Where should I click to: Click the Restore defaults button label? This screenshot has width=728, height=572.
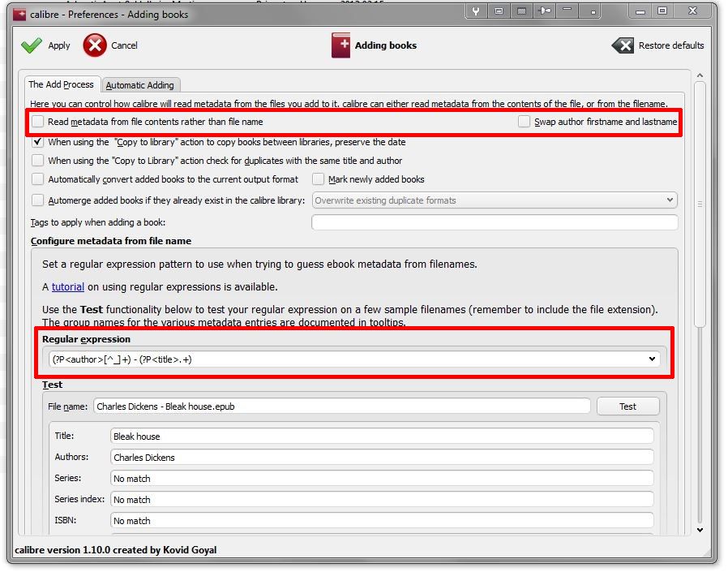click(671, 45)
